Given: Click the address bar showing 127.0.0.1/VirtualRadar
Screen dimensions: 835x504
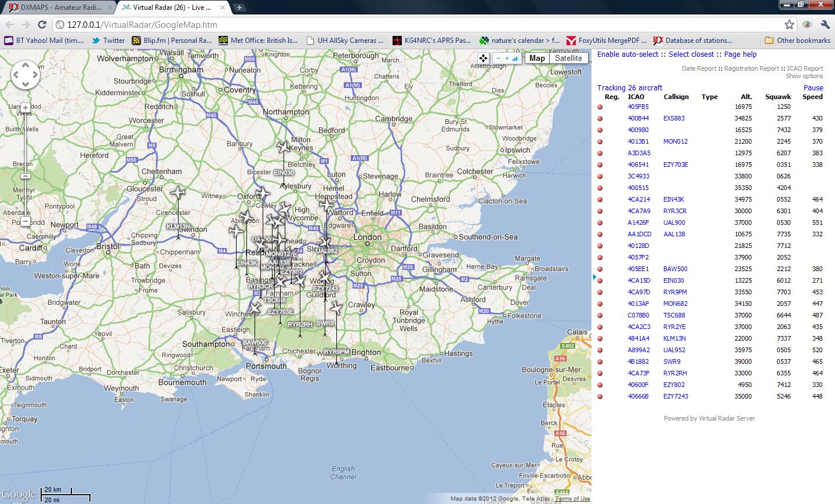Looking at the screenshot, I should point(418,24).
